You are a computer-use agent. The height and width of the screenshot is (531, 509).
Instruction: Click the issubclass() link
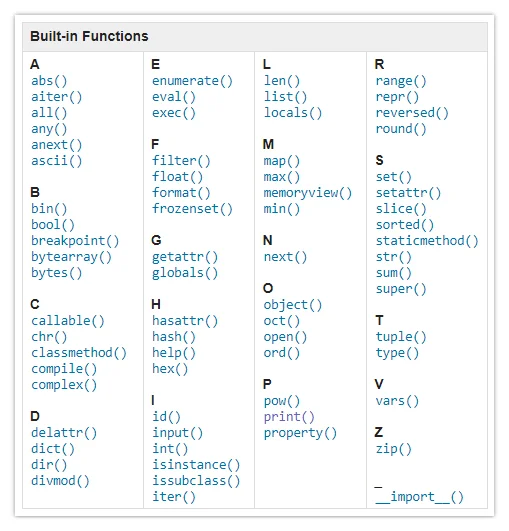tap(196, 481)
